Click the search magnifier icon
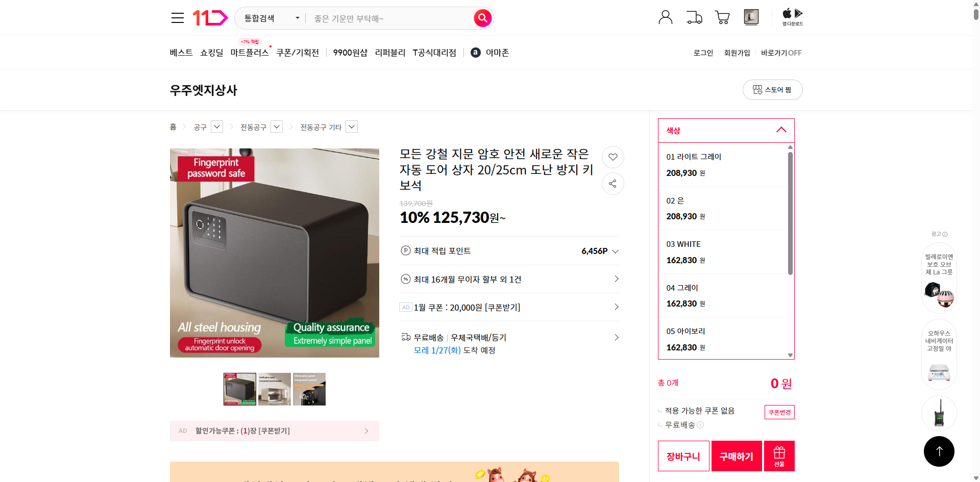This screenshot has height=482, width=980. (482, 18)
